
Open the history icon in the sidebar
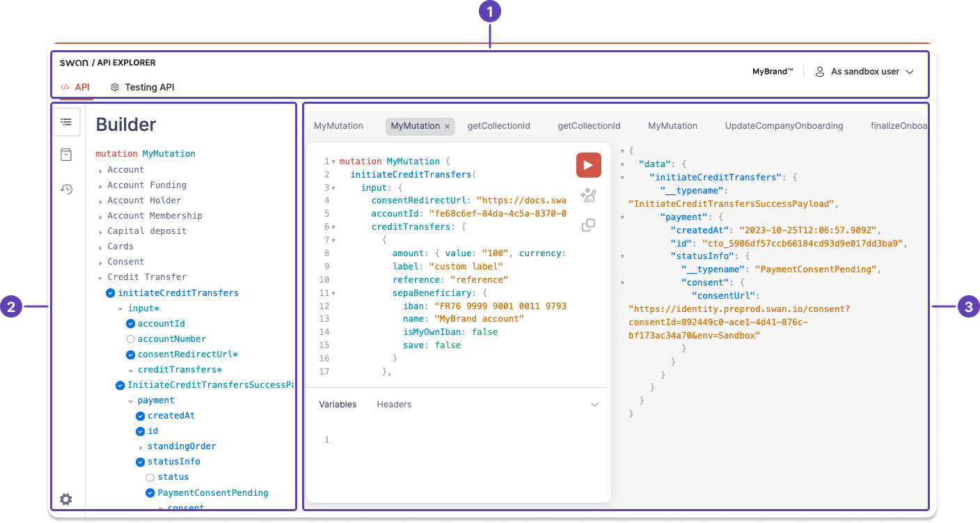(66, 189)
